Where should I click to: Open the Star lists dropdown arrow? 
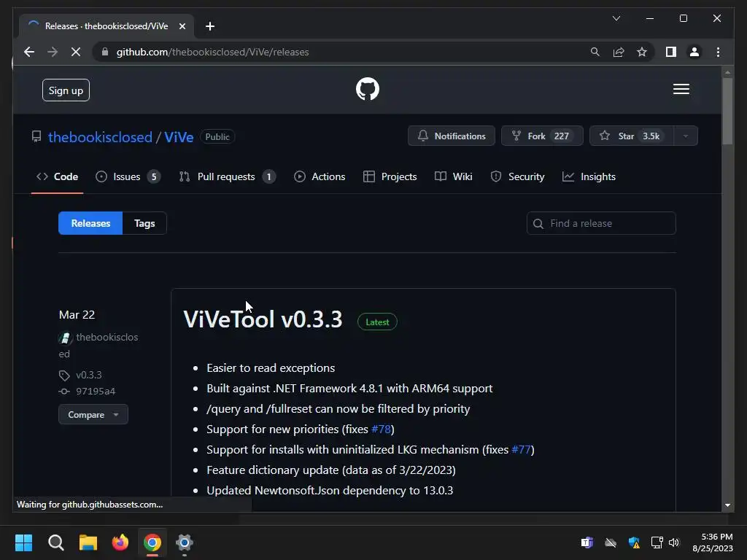pos(686,136)
